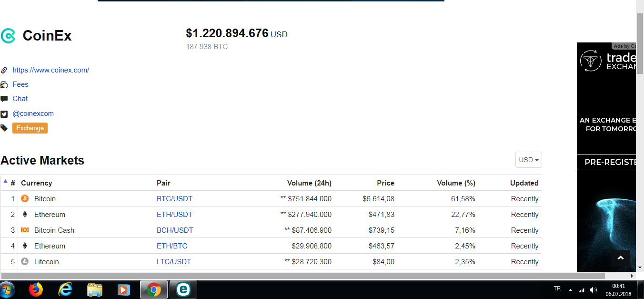Click the scroll-to-top arrow button
644x299 pixels.
(x=621, y=258)
